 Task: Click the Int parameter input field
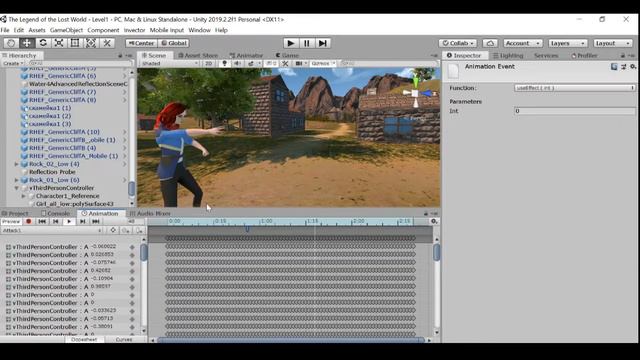pos(575,111)
